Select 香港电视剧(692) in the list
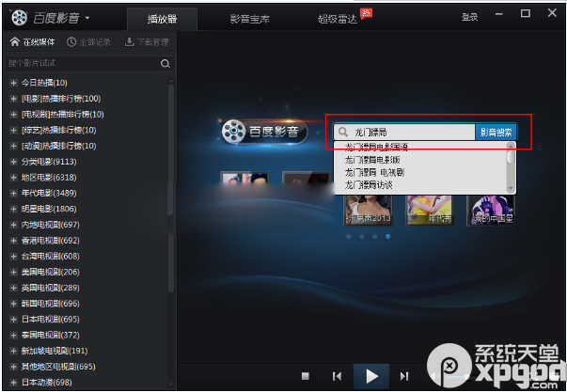 point(50,241)
